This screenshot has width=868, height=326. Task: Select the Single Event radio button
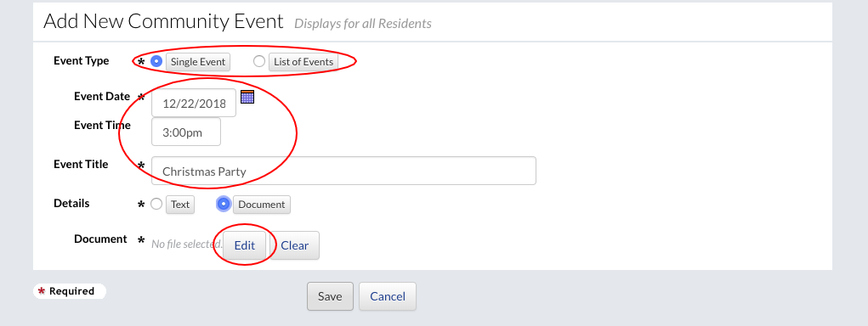(156, 61)
